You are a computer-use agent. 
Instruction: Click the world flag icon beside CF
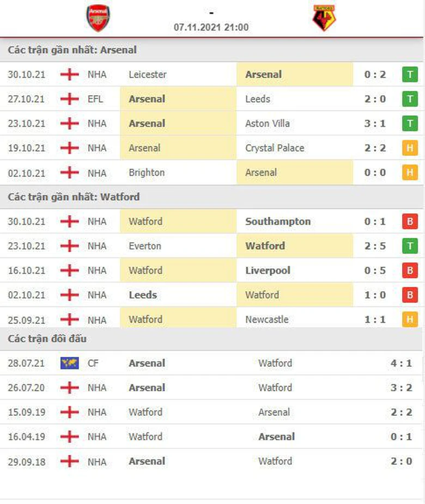coord(70,363)
